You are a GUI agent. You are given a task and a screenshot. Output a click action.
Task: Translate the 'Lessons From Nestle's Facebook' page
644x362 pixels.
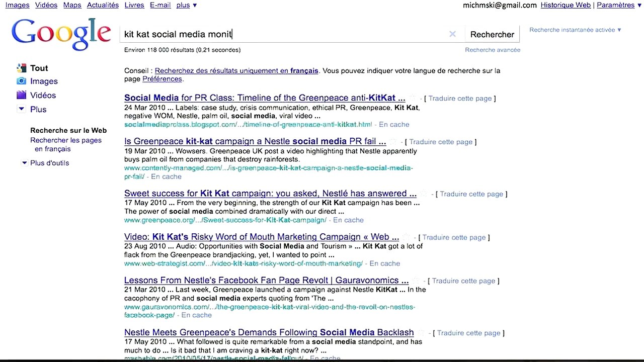(463, 281)
